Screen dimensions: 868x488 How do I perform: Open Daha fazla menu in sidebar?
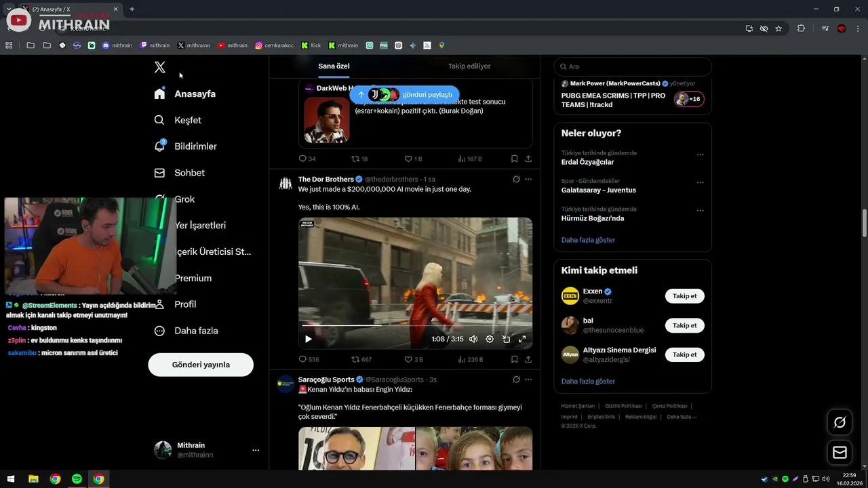tap(186, 331)
